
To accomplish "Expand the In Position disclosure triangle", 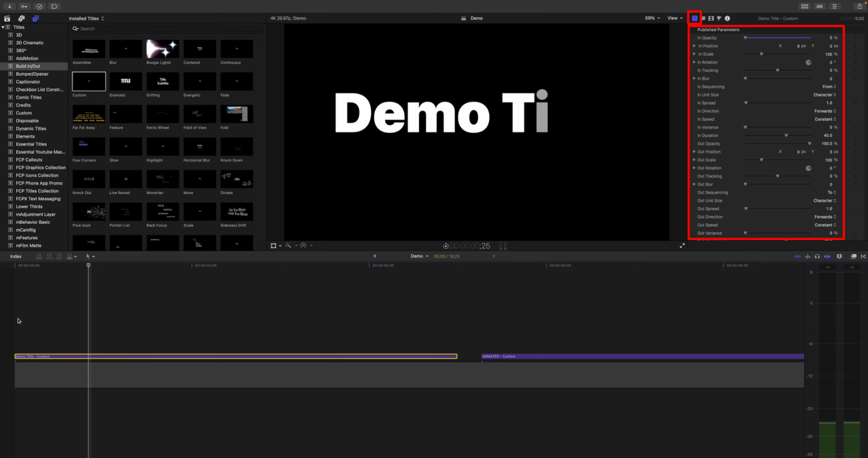I will [x=694, y=46].
